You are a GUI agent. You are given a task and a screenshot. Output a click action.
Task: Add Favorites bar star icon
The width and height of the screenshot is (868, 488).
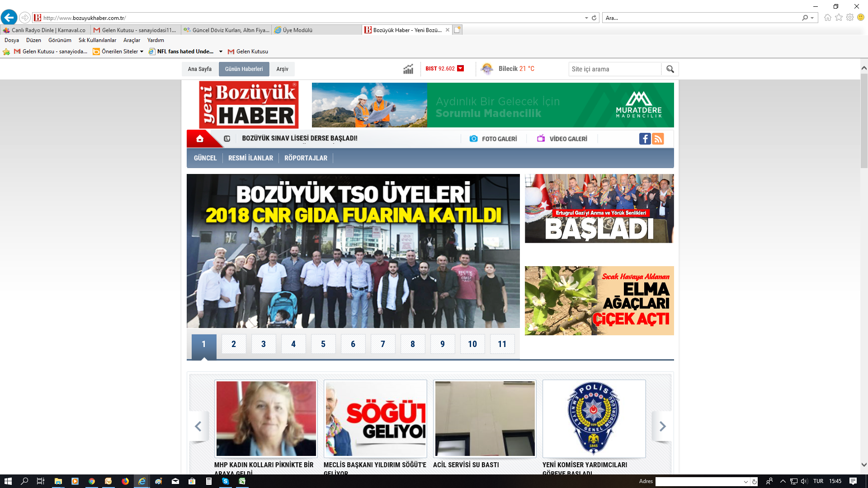tap(6, 52)
